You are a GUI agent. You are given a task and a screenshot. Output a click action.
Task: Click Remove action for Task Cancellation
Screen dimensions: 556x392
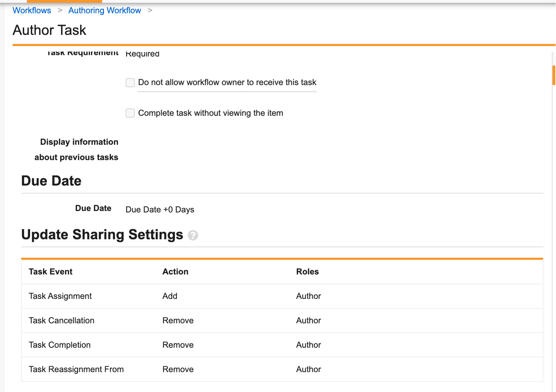click(x=178, y=321)
